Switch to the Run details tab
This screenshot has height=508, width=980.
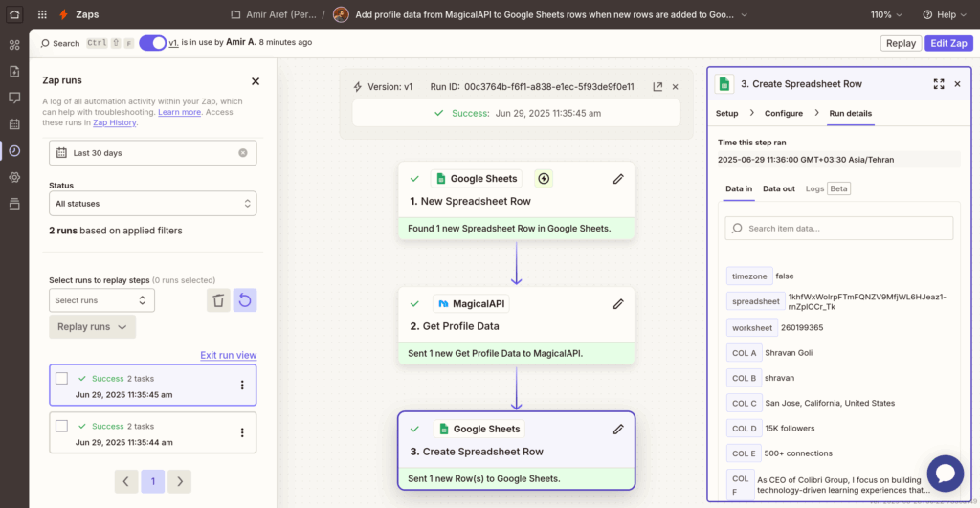click(x=851, y=113)
